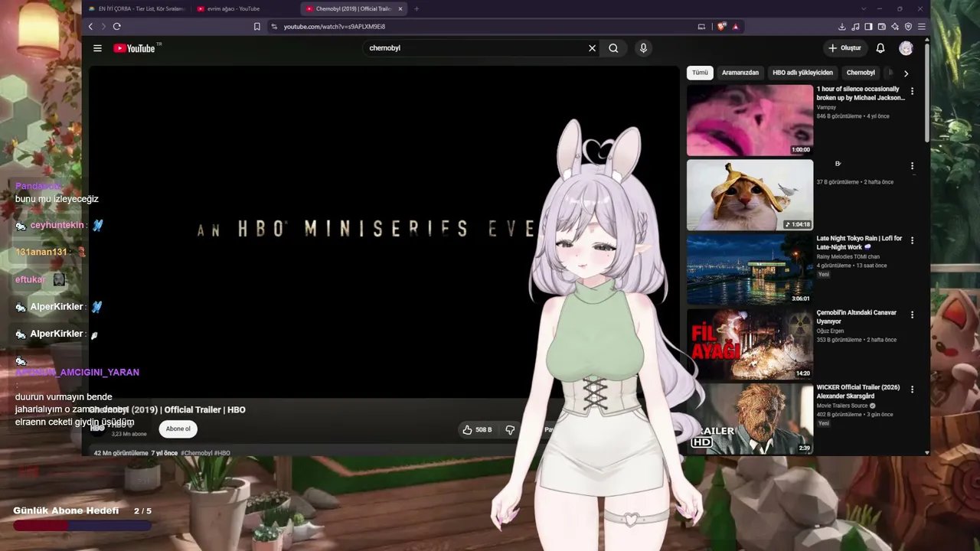
Task: Like the Chernobyl trailer video
Action: (x=477, y=430)
